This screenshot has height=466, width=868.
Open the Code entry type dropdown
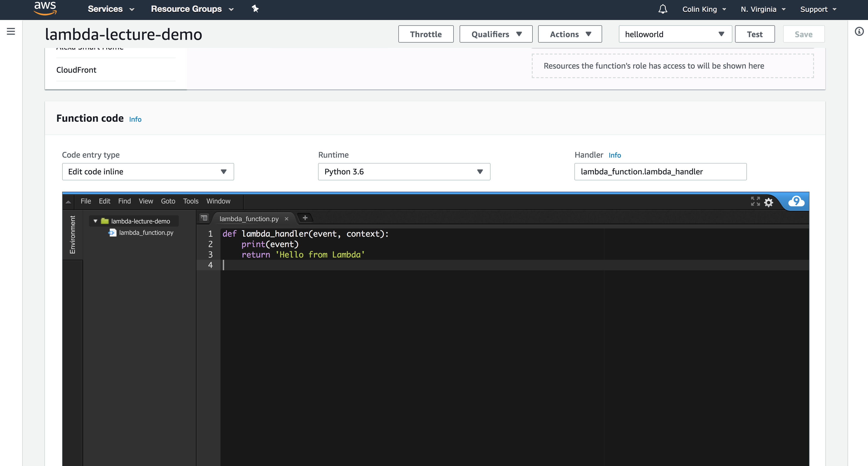click(x=148, y=172)
